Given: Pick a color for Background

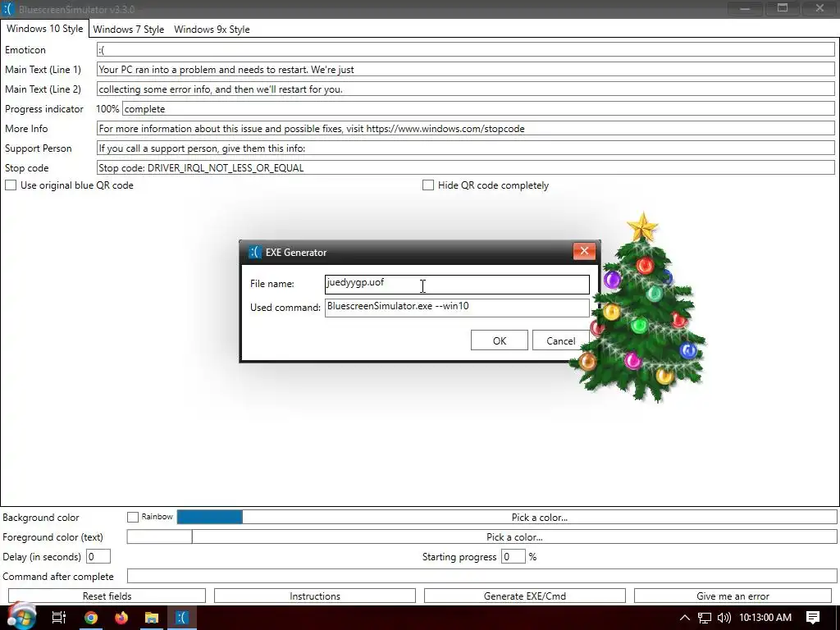Looking at the screenshot, I should pyautogui.click(x=540, y=517).
